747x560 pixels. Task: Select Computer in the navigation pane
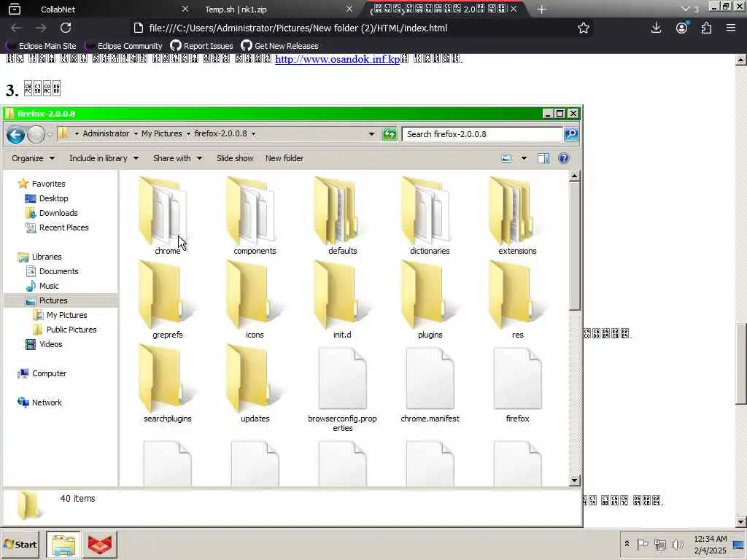42,374
